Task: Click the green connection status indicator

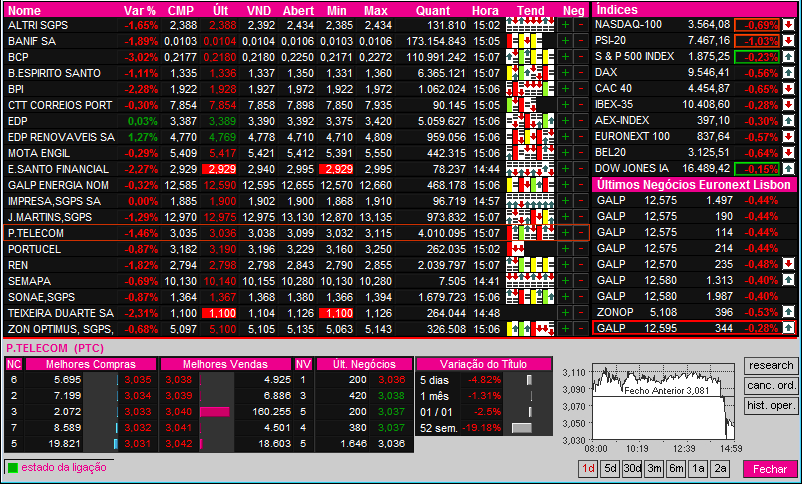Action: coord(13,468)
